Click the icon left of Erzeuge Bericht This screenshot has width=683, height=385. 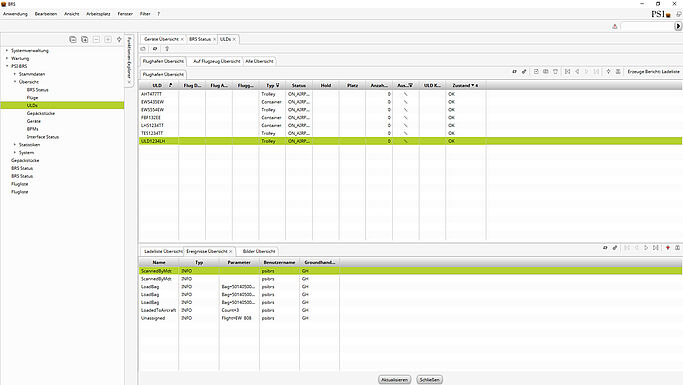[618, 71]
